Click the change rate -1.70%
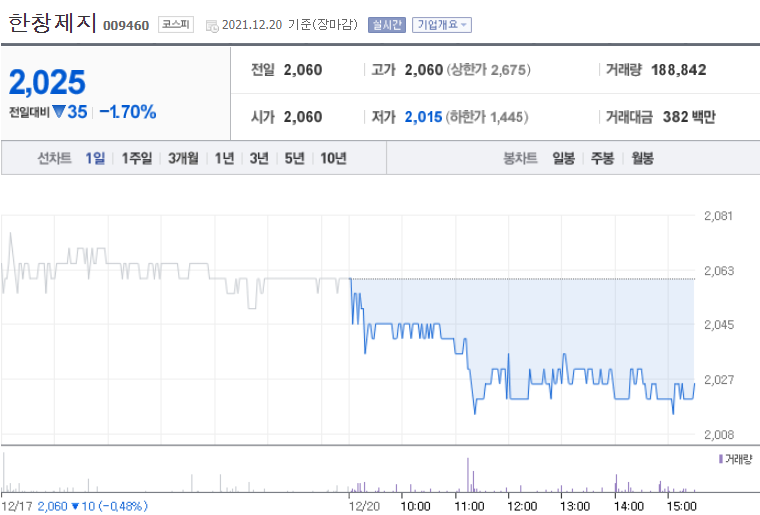 point(127,112)
